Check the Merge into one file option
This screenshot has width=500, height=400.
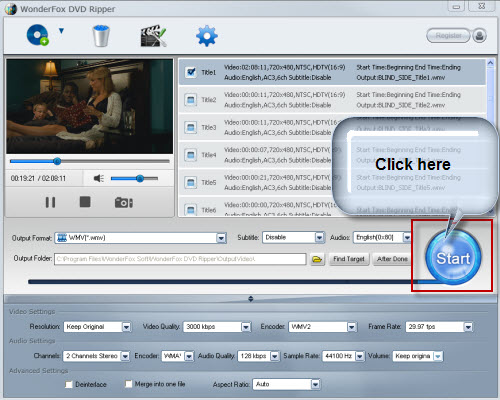(x=128, y=384)
